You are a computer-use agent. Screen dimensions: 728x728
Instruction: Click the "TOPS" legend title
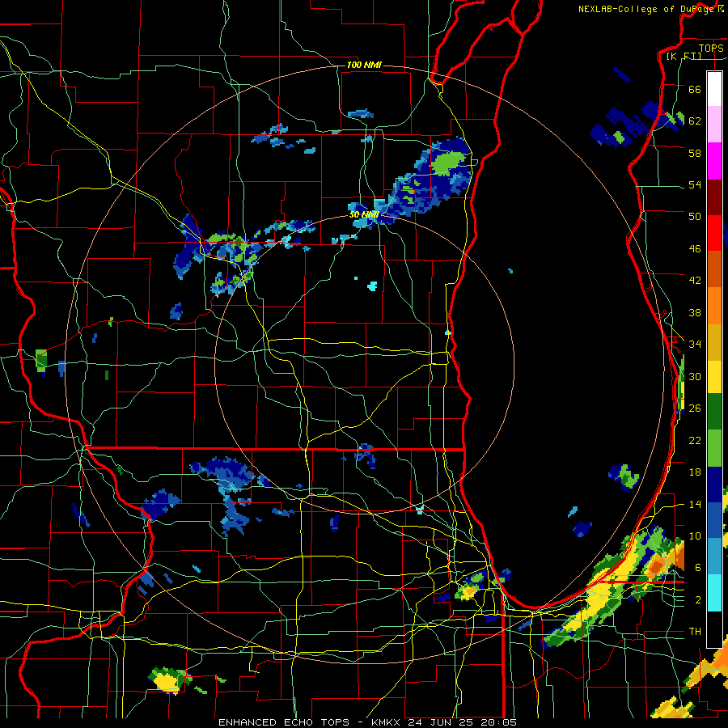point(711,48)
